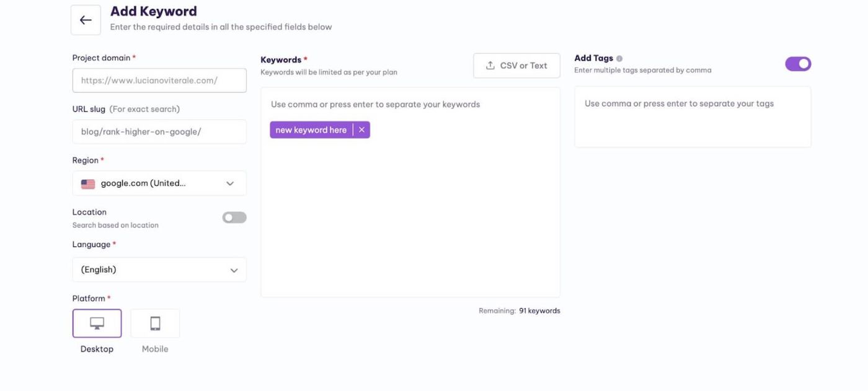Image resolution: width=868 pixels, height=391 pixels.
Task: Select the Desktop platform icon
Action: [x=97, y=323]
